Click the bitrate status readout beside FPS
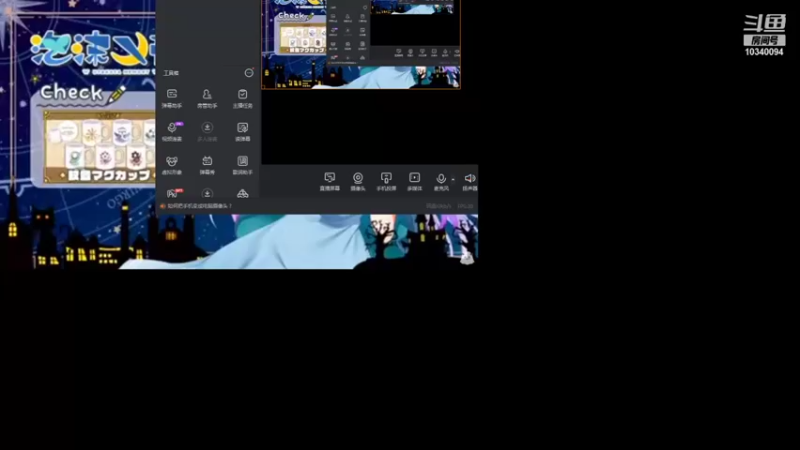Screen dimensions: 800x450 click(438, 206)
